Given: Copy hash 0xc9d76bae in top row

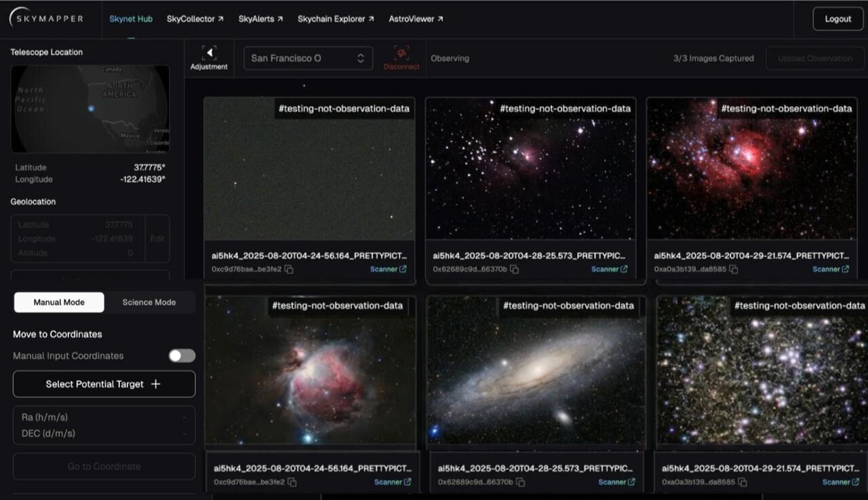Looking at the screenshot, I should [289, 269].
